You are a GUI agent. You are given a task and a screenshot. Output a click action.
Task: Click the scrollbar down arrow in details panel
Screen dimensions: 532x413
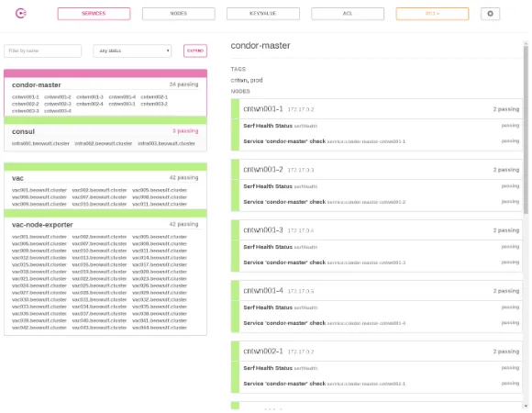pos(526,406)
